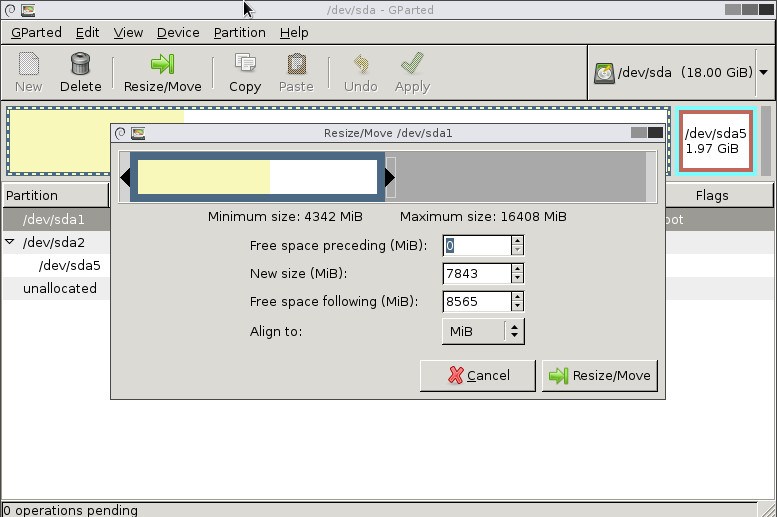Click the hard disk icon beside /dev/sda
Image resolution: width=777 pixels, height=517 pixels.
(x=604, y=73)
